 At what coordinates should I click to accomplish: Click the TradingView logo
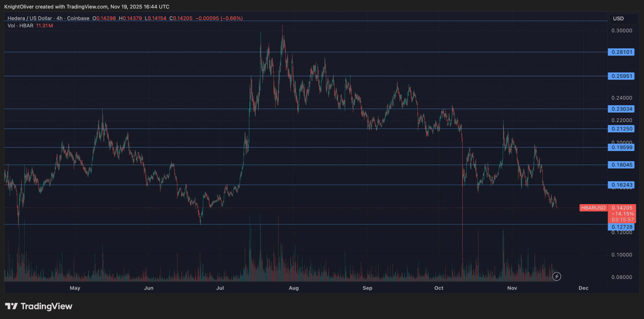(38, 306)
